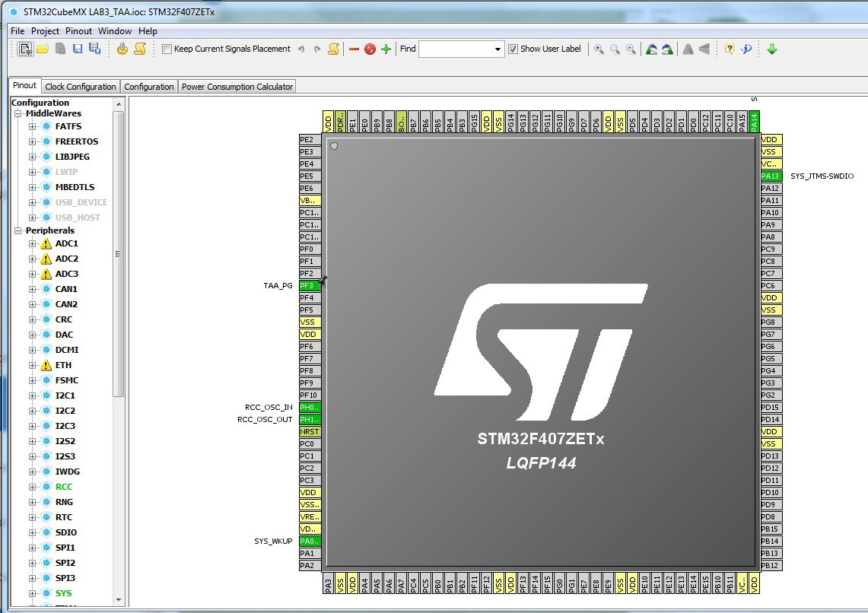
Task: Click tree panel scroll up arrow
Action: click(x=119, y=104)
